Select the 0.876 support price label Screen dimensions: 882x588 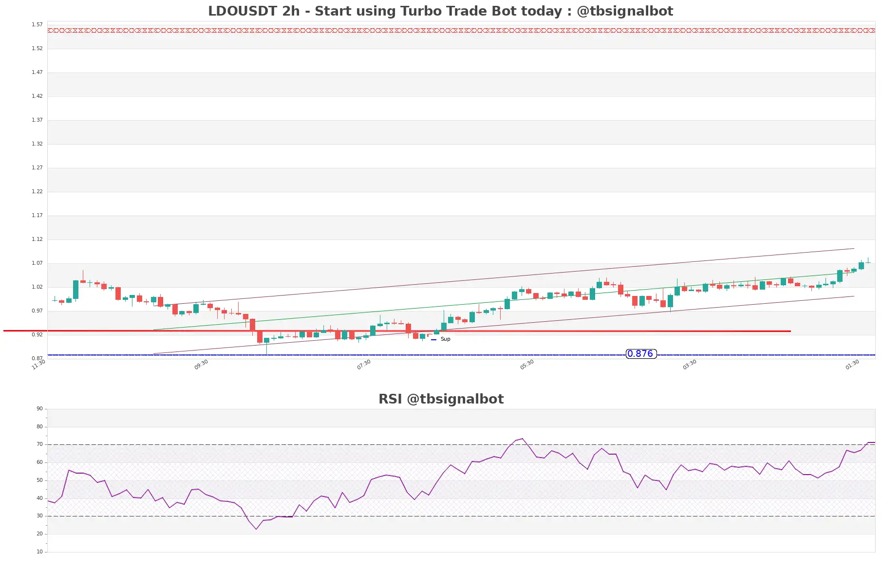[641, 354]
